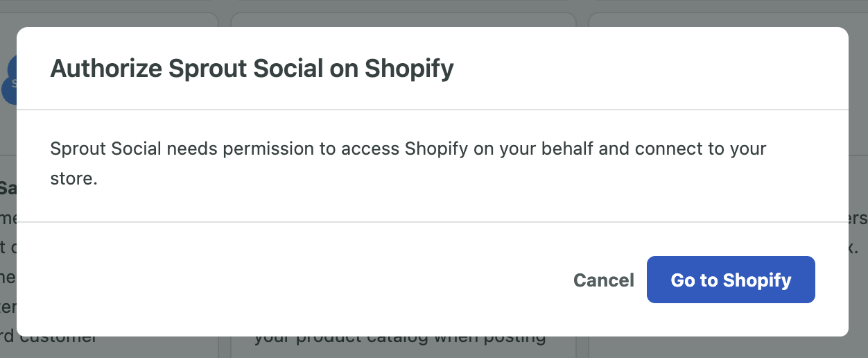The width and height of the screenshot is (868, 358).
Task: Cancel the Shopify authorization dialog
Action: pyautogui.click(x=604, y=280)
